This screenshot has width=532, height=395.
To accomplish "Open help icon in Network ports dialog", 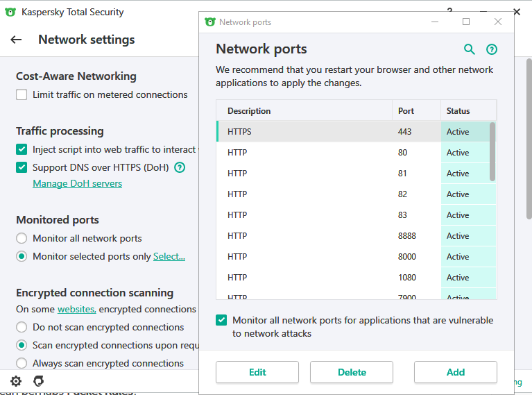I will (x=492, y=49).
